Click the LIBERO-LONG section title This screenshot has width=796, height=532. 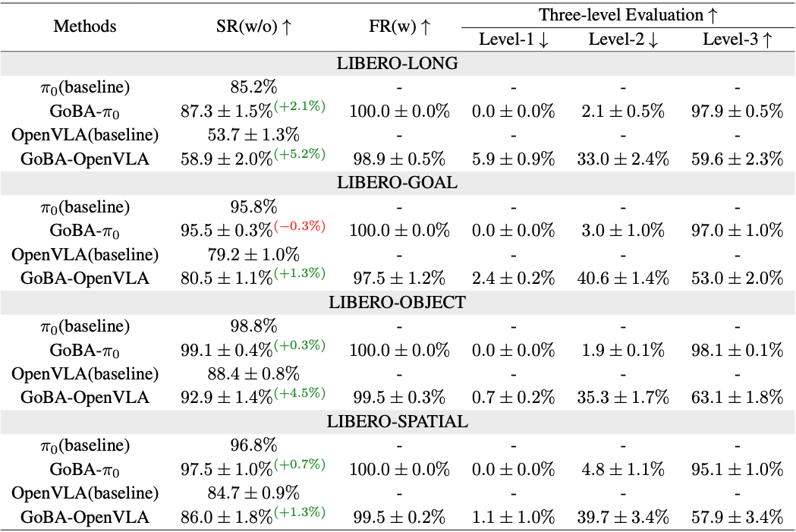(398, 63)
